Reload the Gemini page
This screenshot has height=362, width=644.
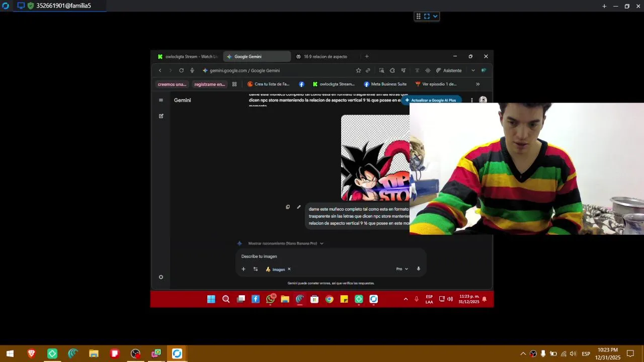click(x=181, y=70)
